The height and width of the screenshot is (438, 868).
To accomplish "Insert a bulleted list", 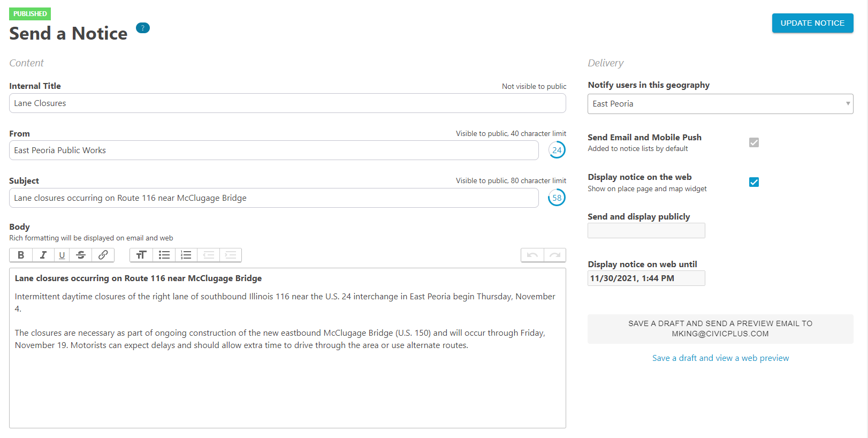I will 164,255.
